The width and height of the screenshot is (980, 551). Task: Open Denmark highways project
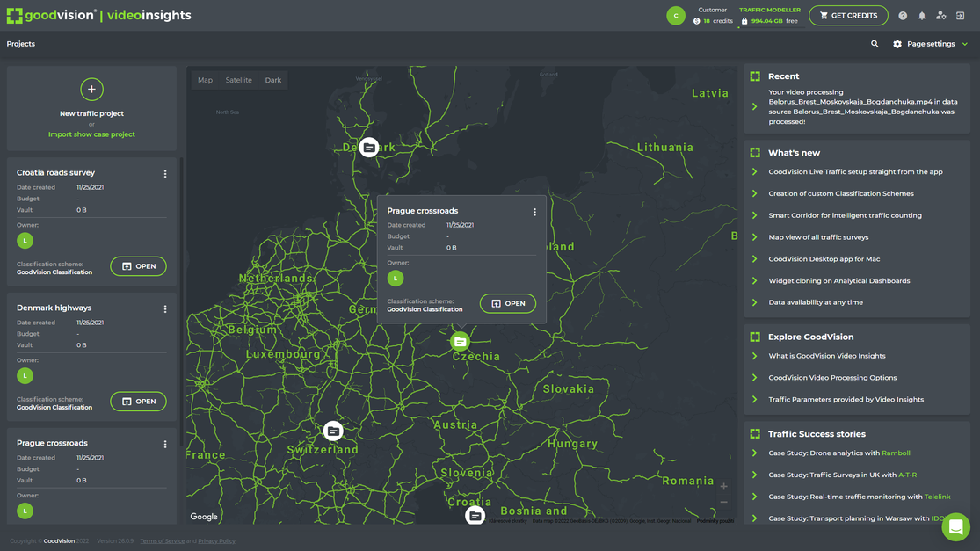coord(138,401)
